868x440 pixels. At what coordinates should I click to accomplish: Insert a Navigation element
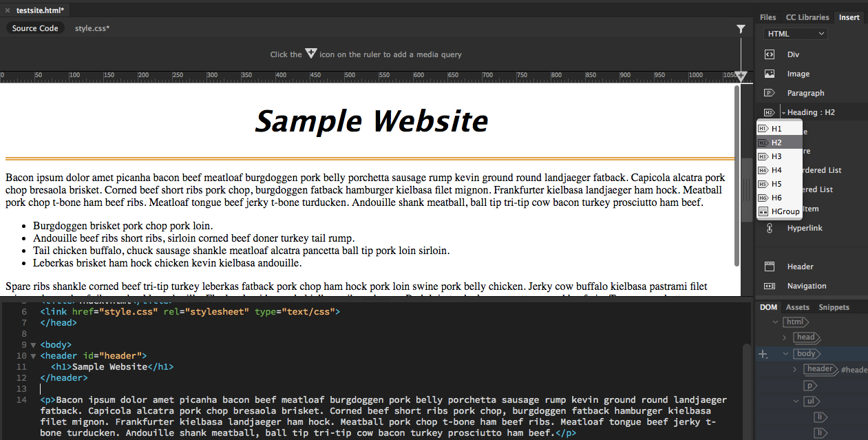806,286
